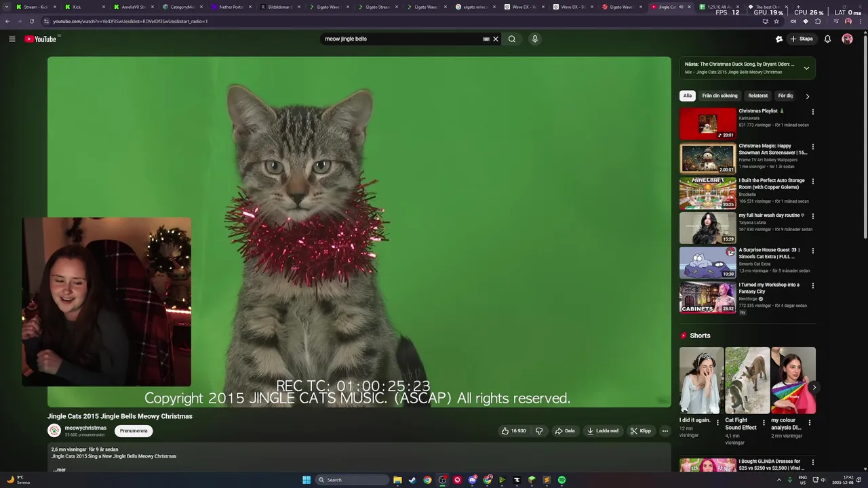Click the taskbar Search box
This screenshot has width=868, height=488.
(353, 480)
